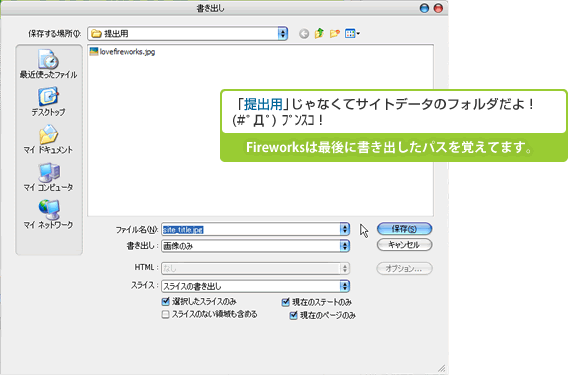Close the 書き出し dialog with red button
Image resolution: width=568 pixels, height=375 pixels.
pyautogui.click(x=438, y=8)
